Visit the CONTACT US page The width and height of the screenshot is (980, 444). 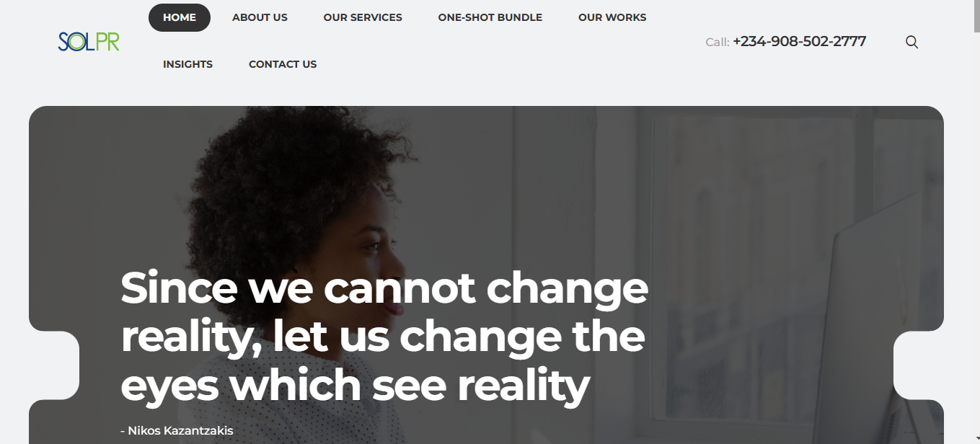tap(283, 64)
